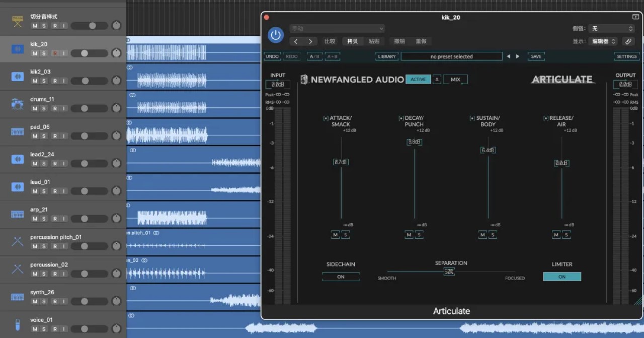Image resolution: width=644 pixels, height=338 pixels.
Task: Click the 撤销 undo button in header
Action: click(x=399, y=41)
